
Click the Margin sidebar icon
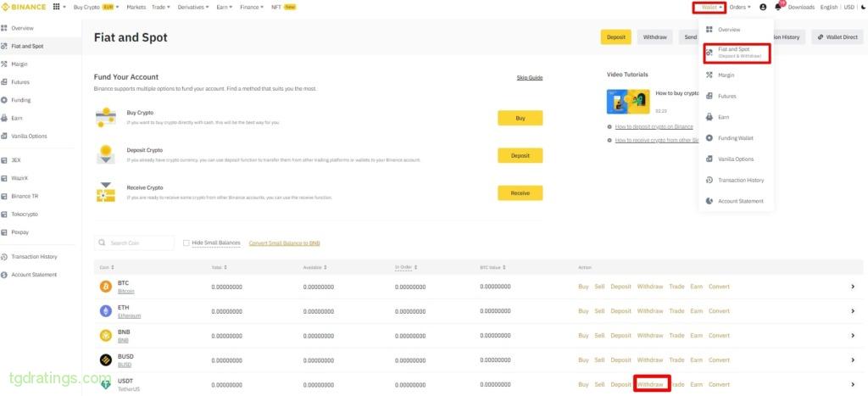click(4, 64)
